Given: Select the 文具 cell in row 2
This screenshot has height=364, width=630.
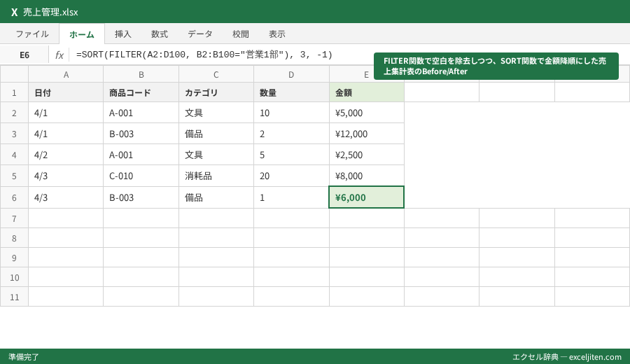Looking at the screenshot, I should (x=216, y=113).
